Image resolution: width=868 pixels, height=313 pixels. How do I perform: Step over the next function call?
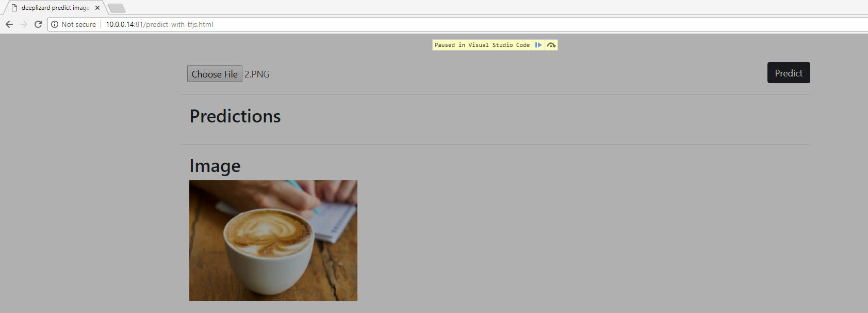(x=551, y=45)
